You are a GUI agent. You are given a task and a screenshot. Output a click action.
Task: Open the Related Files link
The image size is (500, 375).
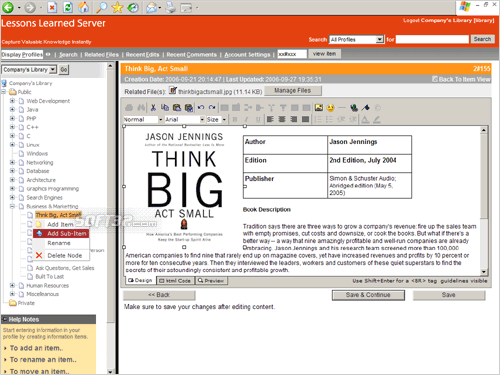click(x=101, y=54)
